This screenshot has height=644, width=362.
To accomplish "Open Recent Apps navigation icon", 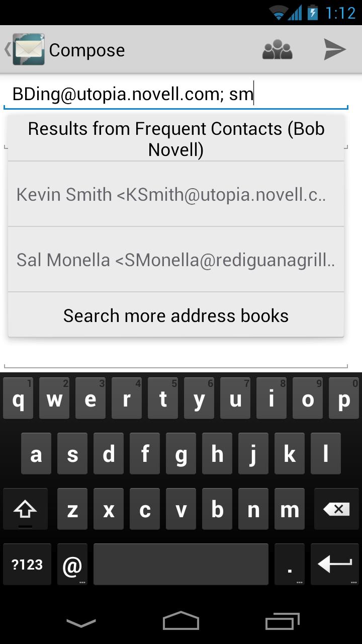I will coord(283,621).
